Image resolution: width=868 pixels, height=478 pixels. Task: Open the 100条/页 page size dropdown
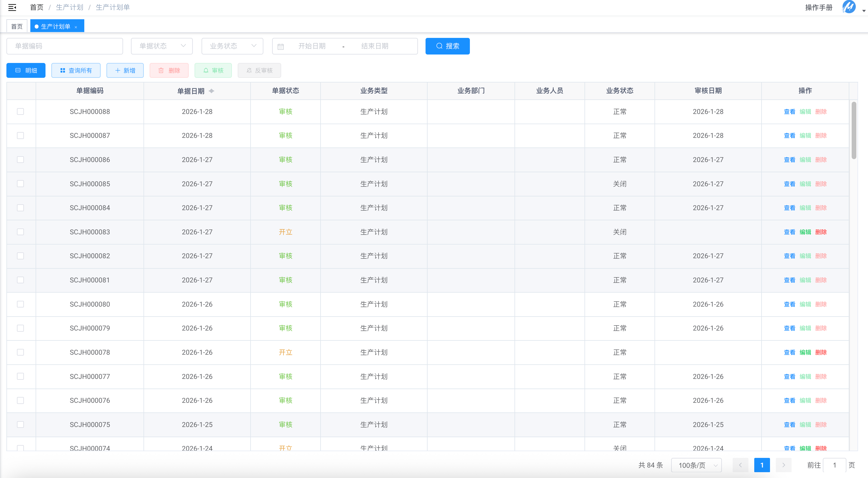[696, 465]
